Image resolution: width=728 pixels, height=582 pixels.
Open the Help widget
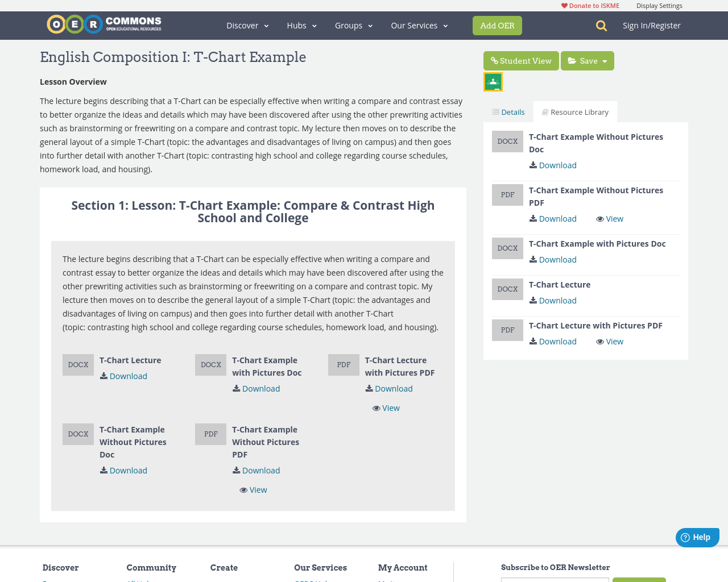pyautogui.click(x=697, y=536)
